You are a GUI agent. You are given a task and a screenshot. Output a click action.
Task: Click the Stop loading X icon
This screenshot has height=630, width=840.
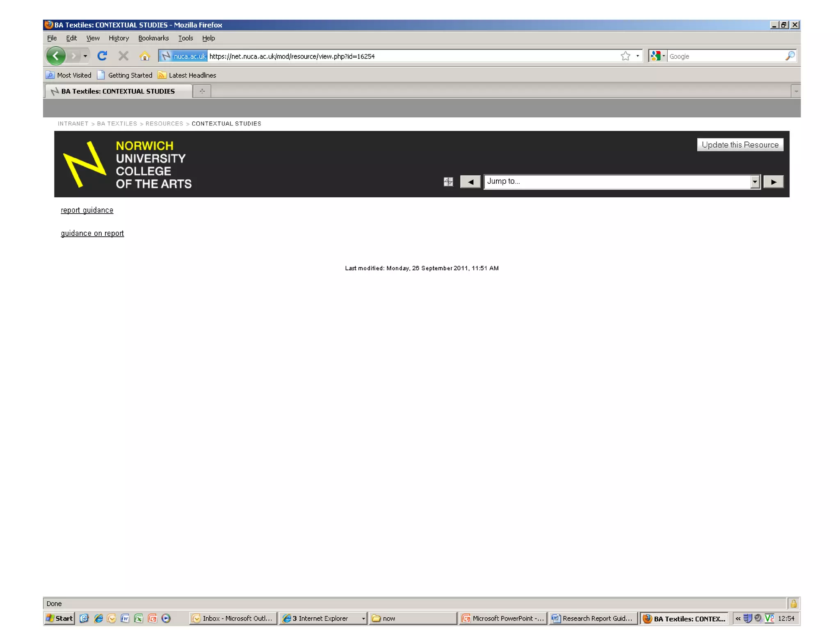click(x=123, y=56)
